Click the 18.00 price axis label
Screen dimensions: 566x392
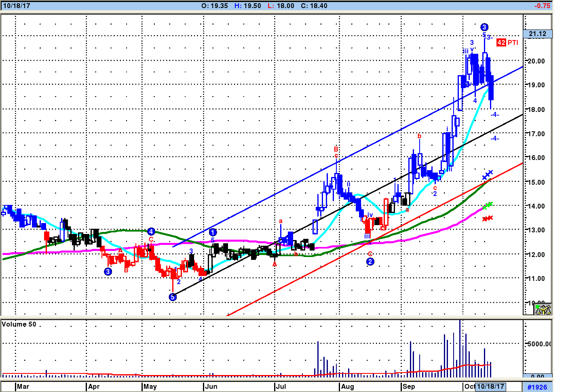point(536,110)
